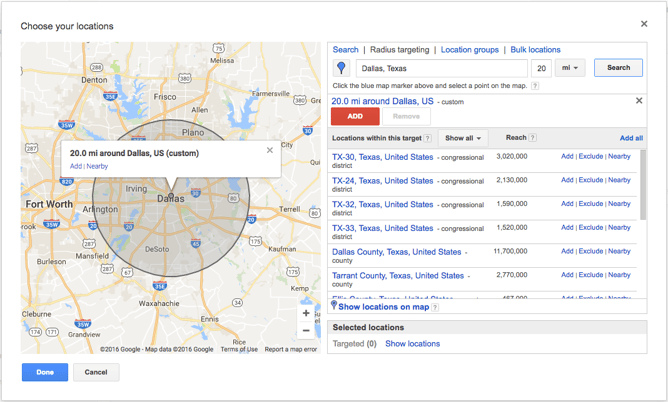Open the Bulk locations tab

point(536,50)
